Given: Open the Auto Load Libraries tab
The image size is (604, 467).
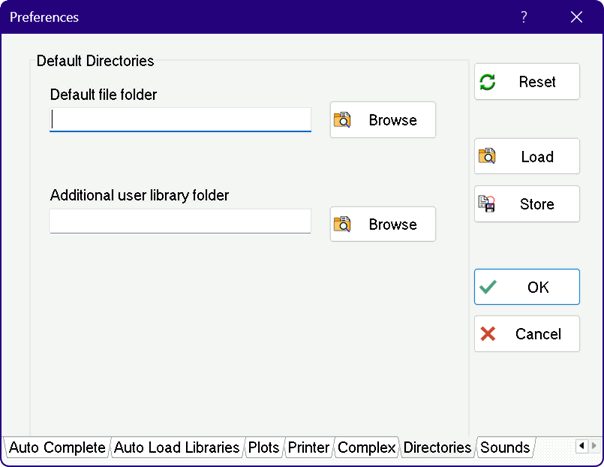Looking at the screenshot, I should tap(176, 447).
